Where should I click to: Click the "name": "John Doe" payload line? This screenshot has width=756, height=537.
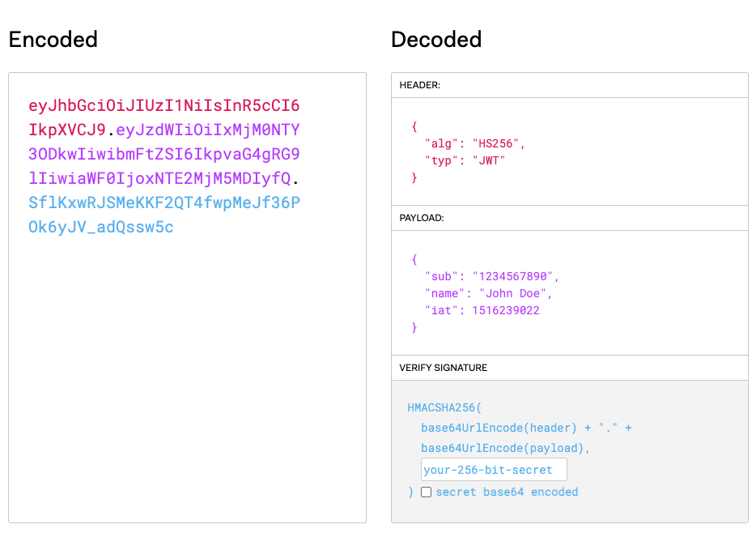coord(488,293)
